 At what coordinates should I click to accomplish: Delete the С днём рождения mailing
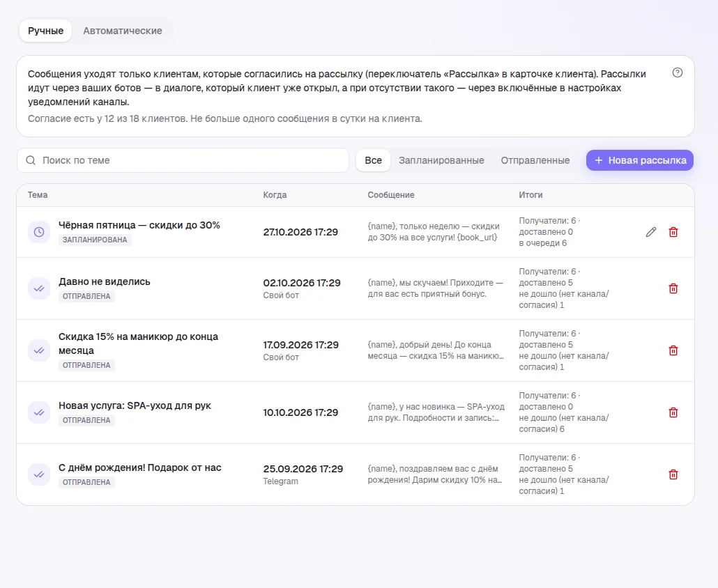(x=673, y=474)
